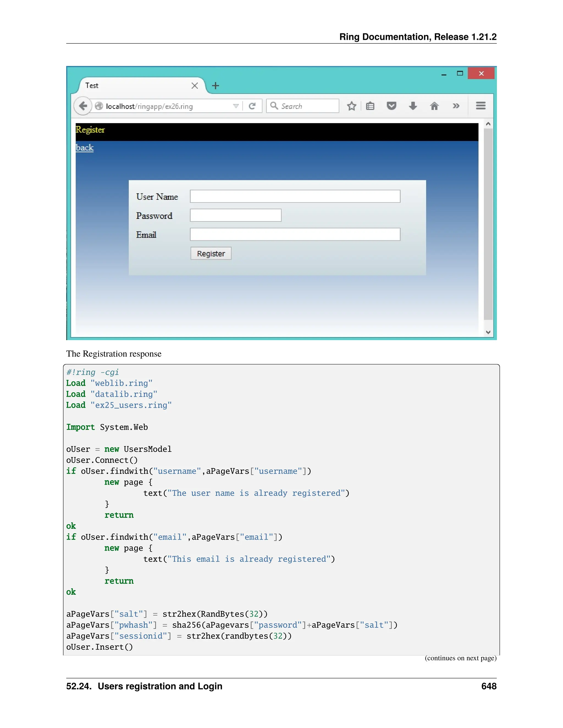Screen dimensions: 563x728
Task: Bookmark this page with star icon
Action: [351, 106]
